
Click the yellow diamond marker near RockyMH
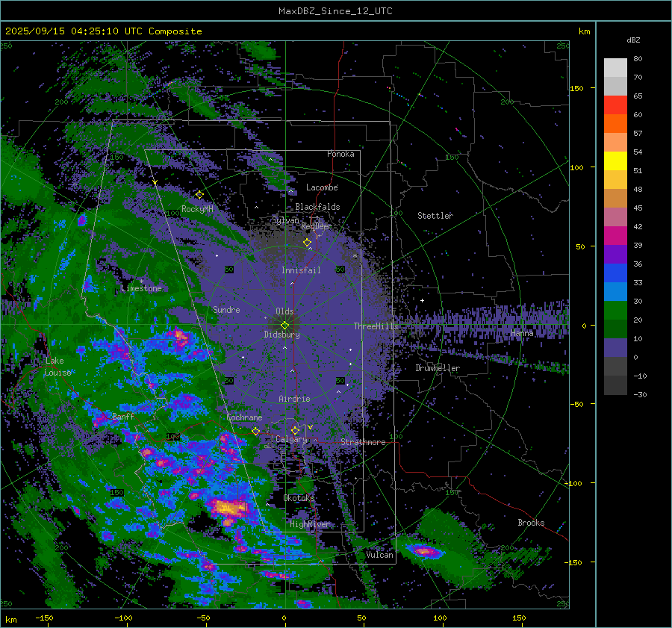tap(199, 195)
